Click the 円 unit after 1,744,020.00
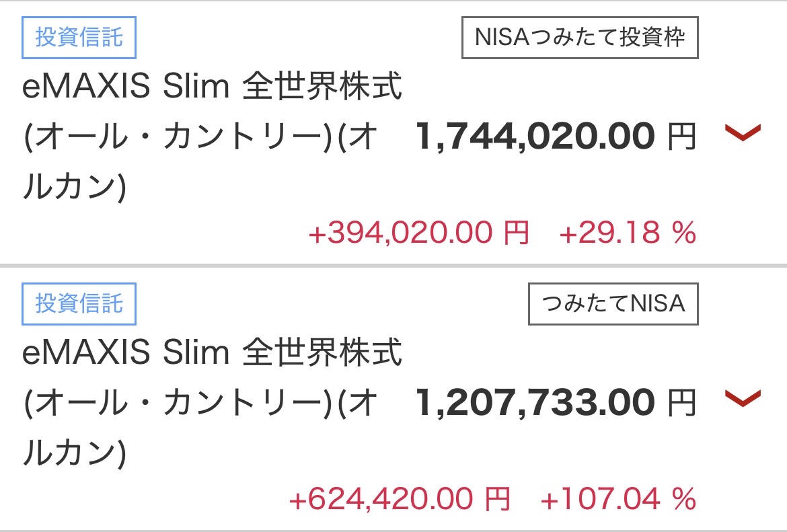787x532 pixels. click(x=681, y=138)
